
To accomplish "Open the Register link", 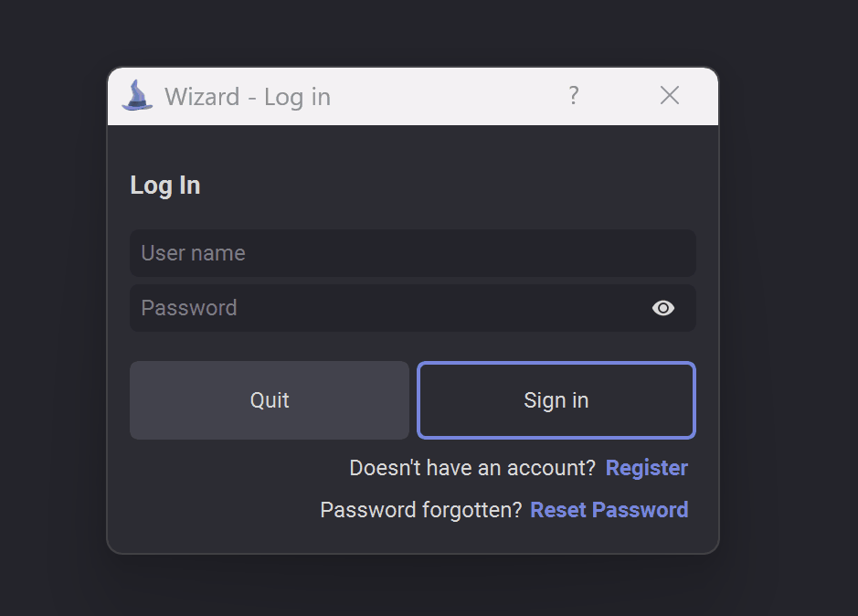I will [646, 468].
